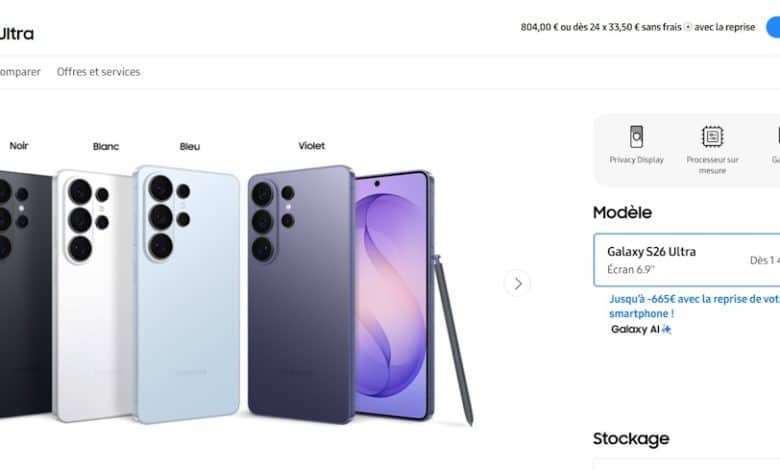Click the Violet phone front screen image

(392, 295)
